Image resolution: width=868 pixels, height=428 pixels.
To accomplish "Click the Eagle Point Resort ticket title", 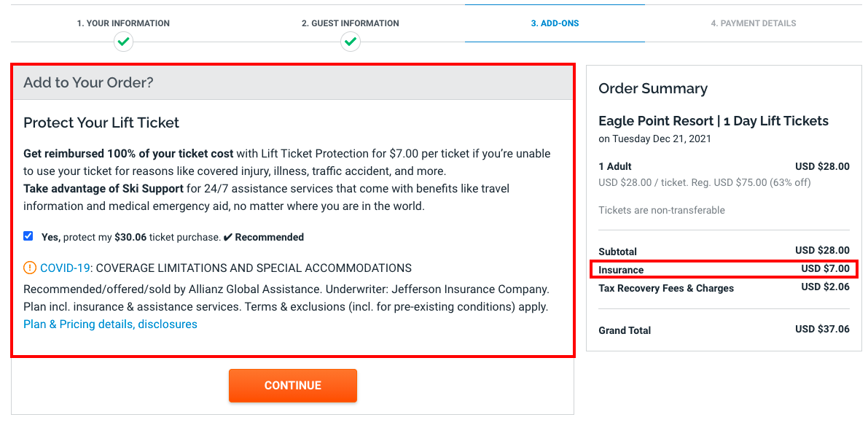I will [x=713, y=121].
